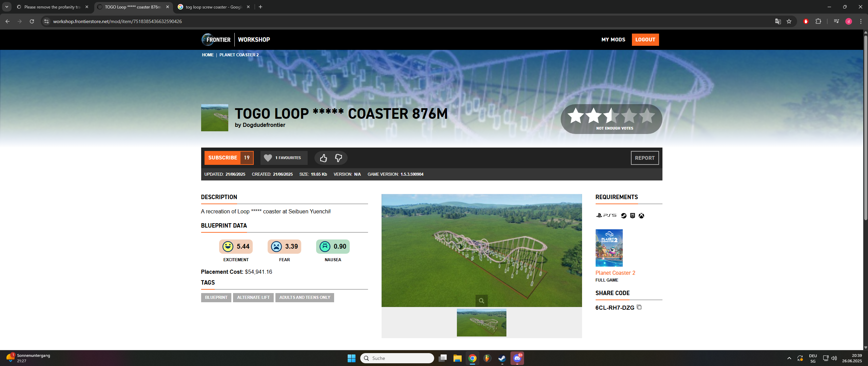
Task: Open MY MODS in the header
Action: [x=613, y=40]
